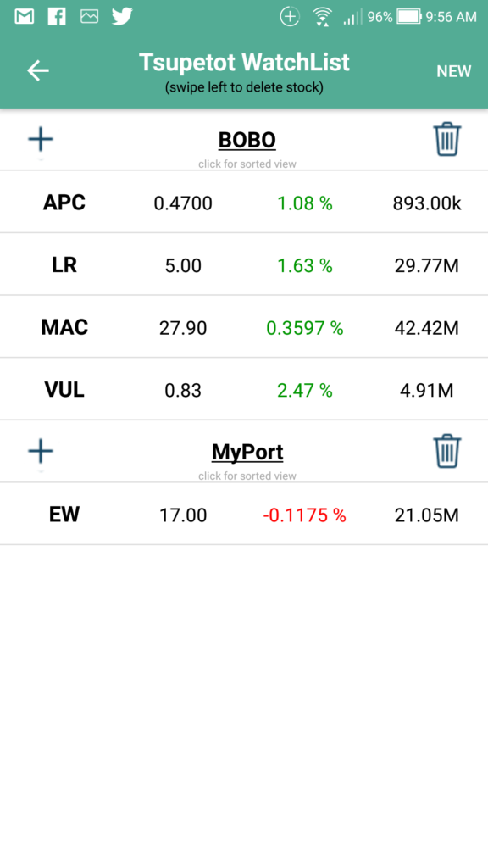Select the LR stock row
The image size is (488, 868).
pyautogui.click(x=244, y=264)
